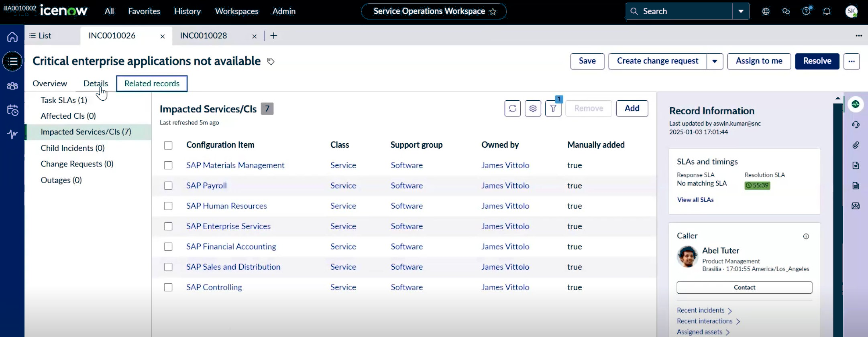
Task: Check the SAP Payroll row checkbox
Action: click(168, 186)
